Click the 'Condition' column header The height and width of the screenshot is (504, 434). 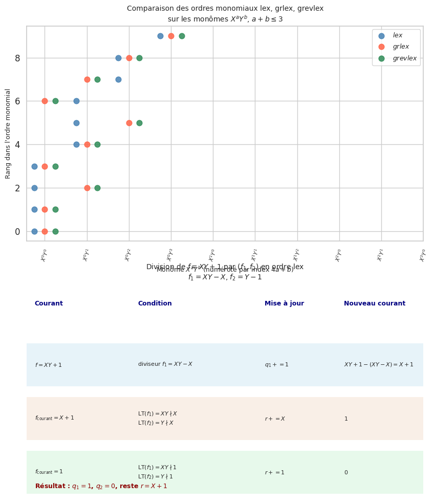(x=155, y=303)
